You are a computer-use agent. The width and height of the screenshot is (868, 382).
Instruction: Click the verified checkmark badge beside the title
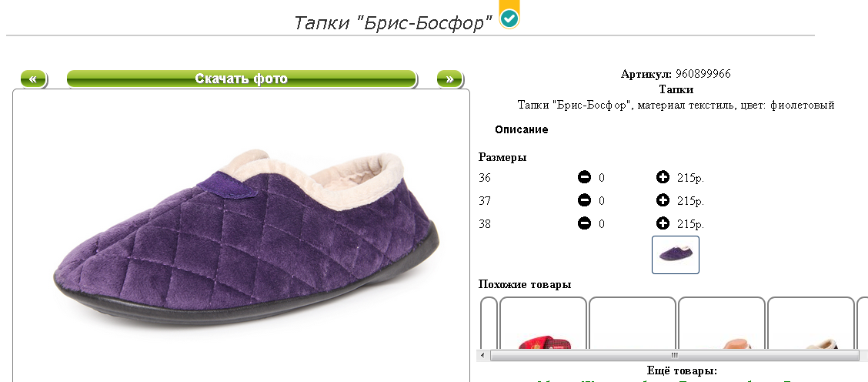[x=509, y=18]
